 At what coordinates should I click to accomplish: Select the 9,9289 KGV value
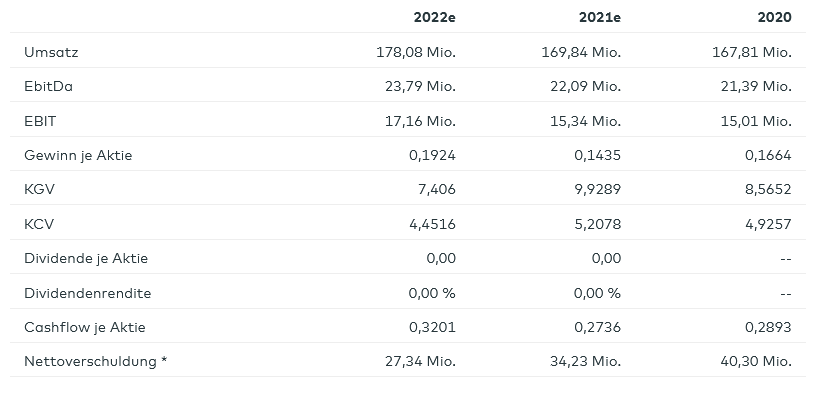[x=598, y=189]
